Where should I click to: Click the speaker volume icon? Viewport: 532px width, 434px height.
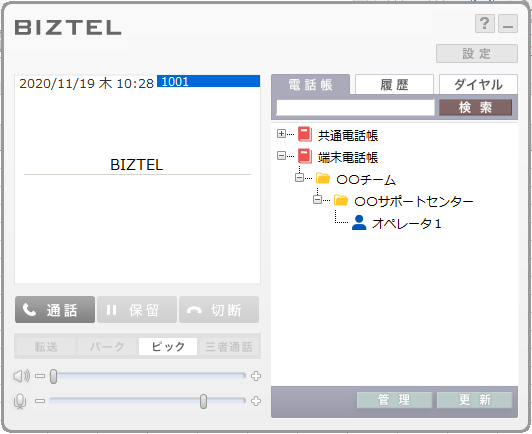[x=21, y=376]
